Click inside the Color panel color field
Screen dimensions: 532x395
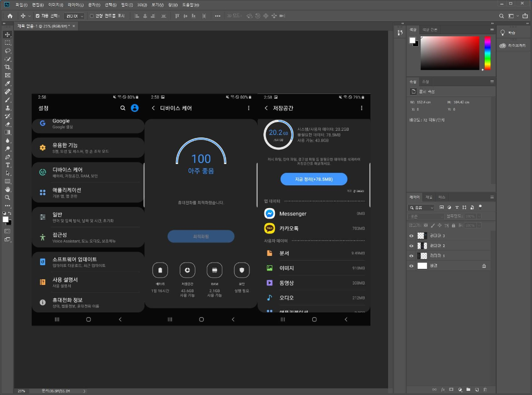point(450,53)
